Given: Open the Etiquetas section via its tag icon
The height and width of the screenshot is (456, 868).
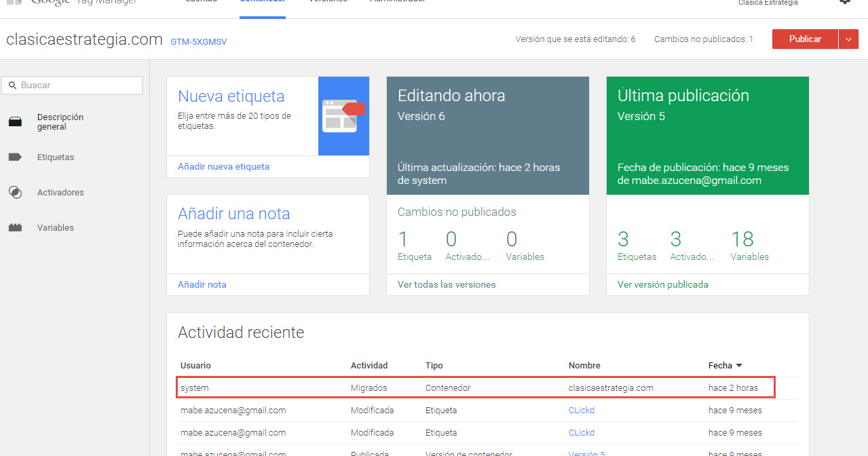Looking at the screenshot, I should tap(15, 157).
